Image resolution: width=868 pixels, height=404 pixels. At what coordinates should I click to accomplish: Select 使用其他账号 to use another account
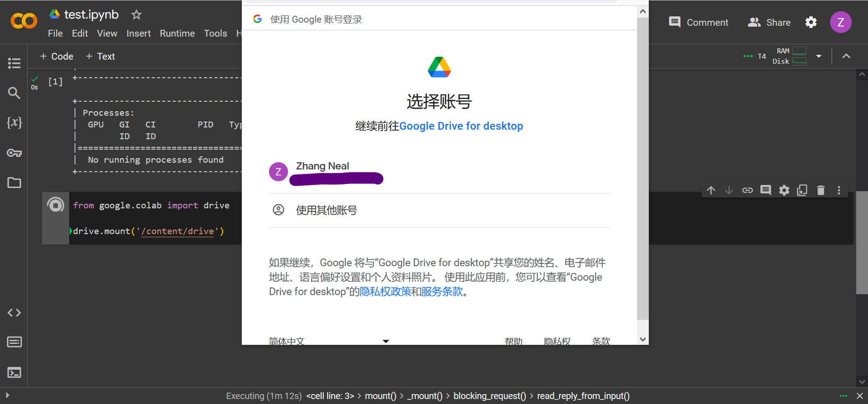(x=326, y=210)
